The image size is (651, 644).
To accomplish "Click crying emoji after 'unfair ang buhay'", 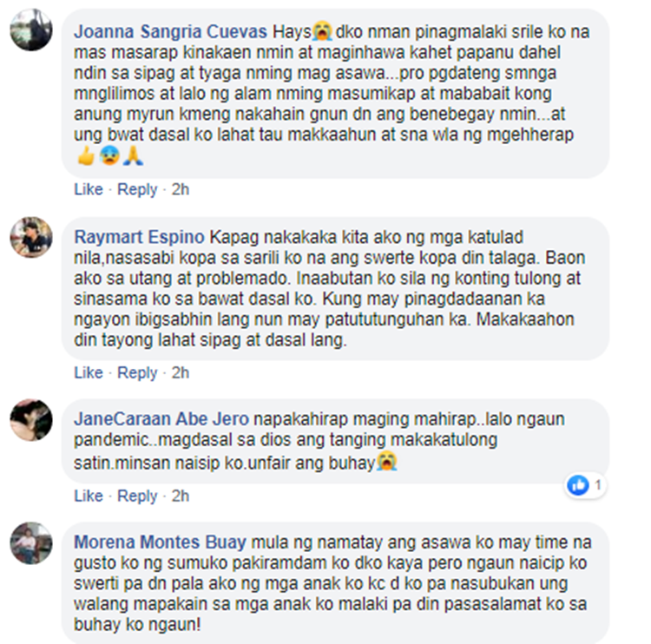I will 386,462.
